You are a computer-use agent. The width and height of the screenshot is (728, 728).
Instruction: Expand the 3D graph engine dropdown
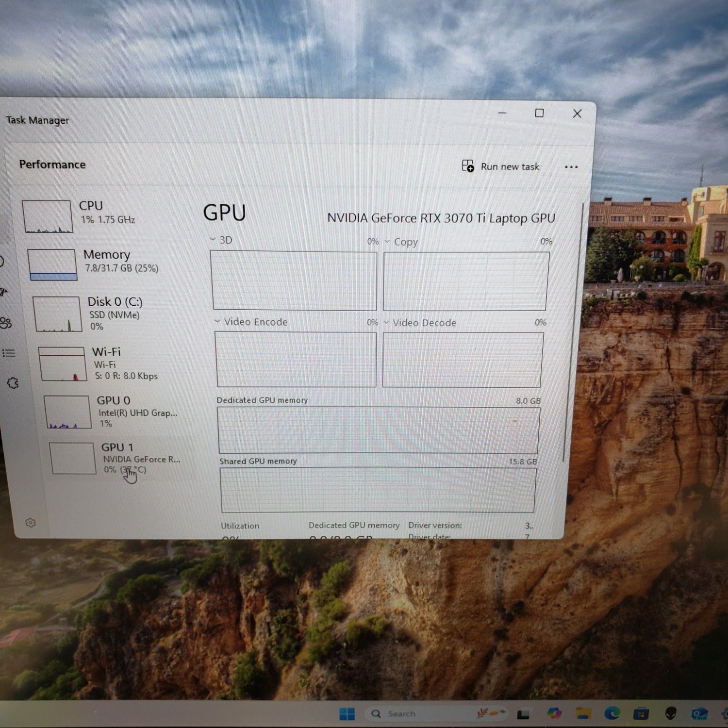213,239
